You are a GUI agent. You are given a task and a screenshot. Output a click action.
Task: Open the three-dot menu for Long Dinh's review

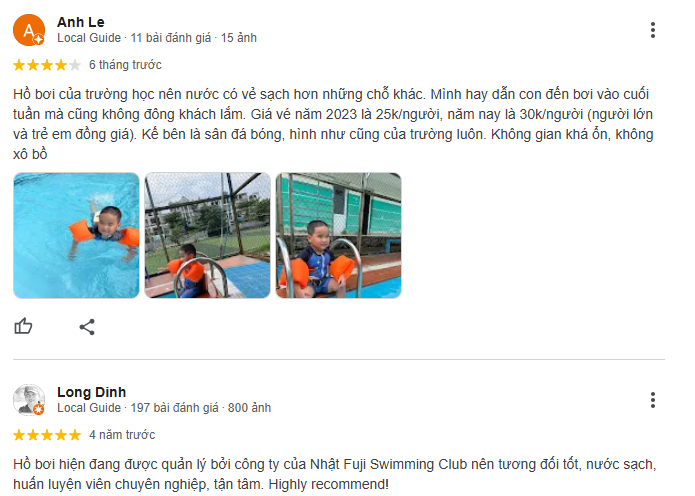tap(652, 400)
